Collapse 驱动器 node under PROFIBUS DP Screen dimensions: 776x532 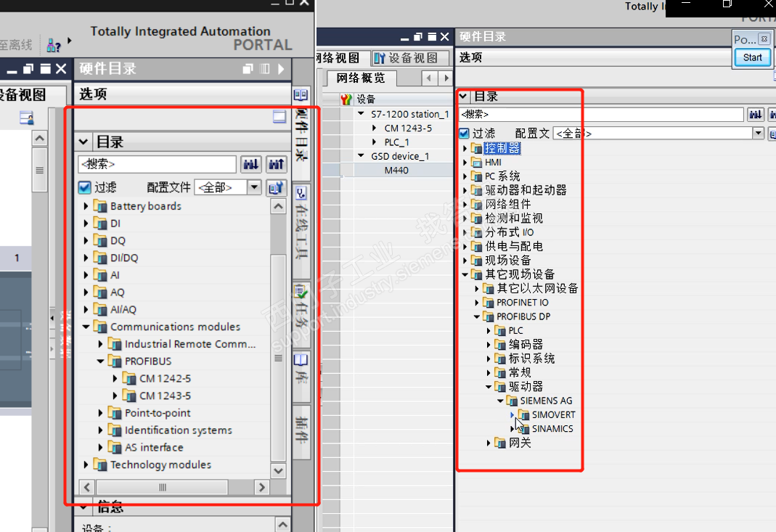(x=489, y=387)
